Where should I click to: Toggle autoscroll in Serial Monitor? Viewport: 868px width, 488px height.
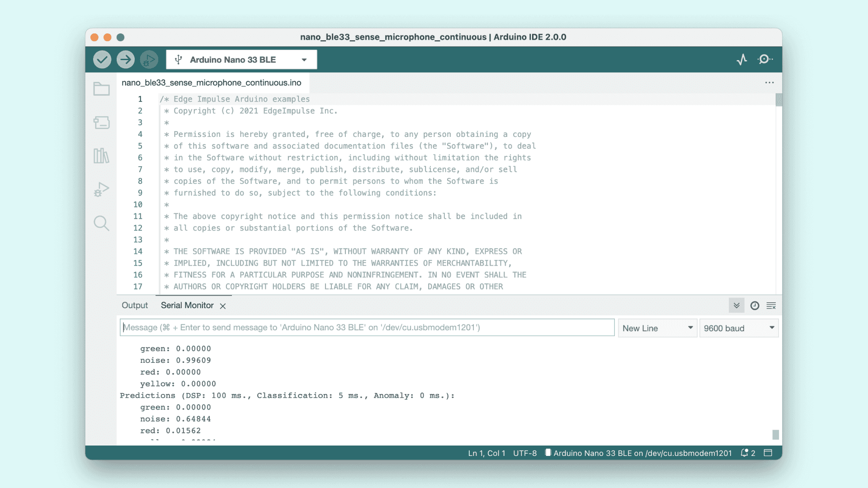tap(736, 306)
